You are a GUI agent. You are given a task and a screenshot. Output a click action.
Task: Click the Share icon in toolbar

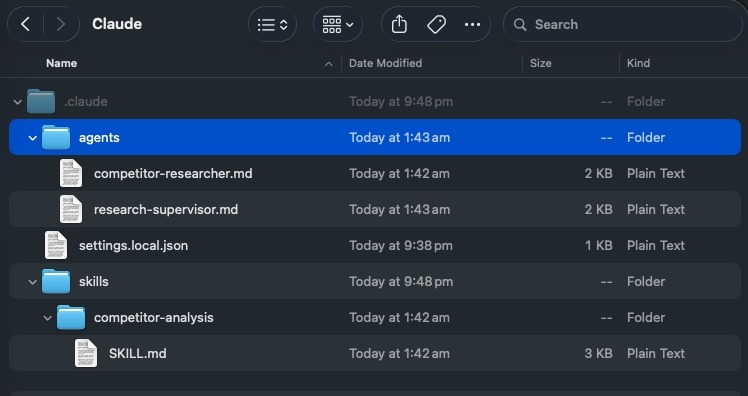tap(399, 24)
